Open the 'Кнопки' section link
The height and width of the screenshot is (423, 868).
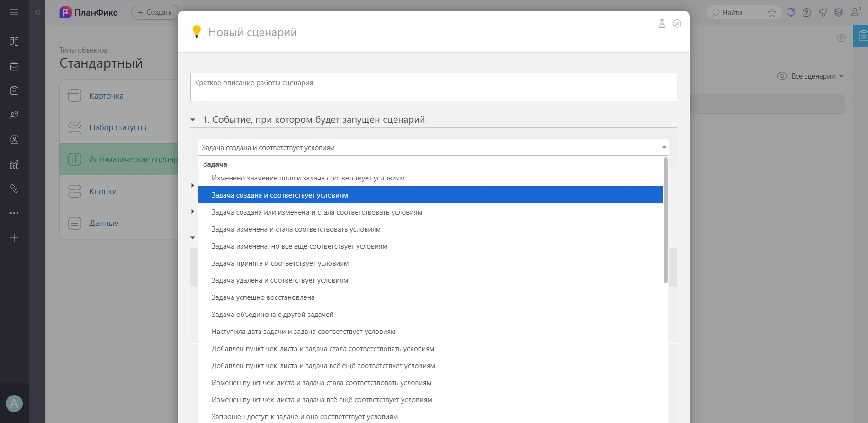coord(103,191)
